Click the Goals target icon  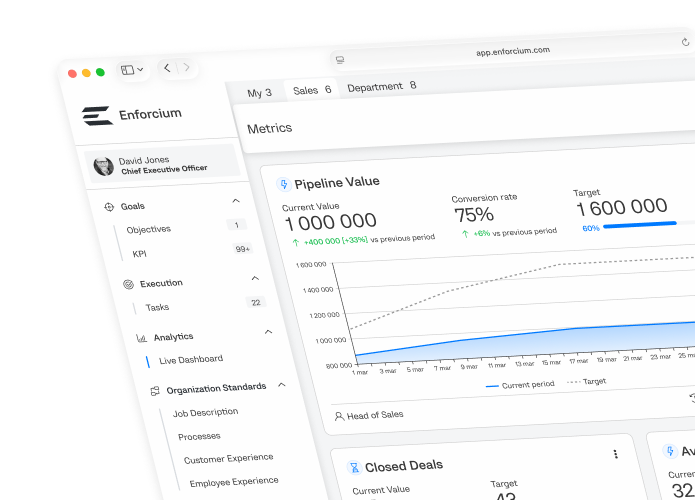coord(109,207)
